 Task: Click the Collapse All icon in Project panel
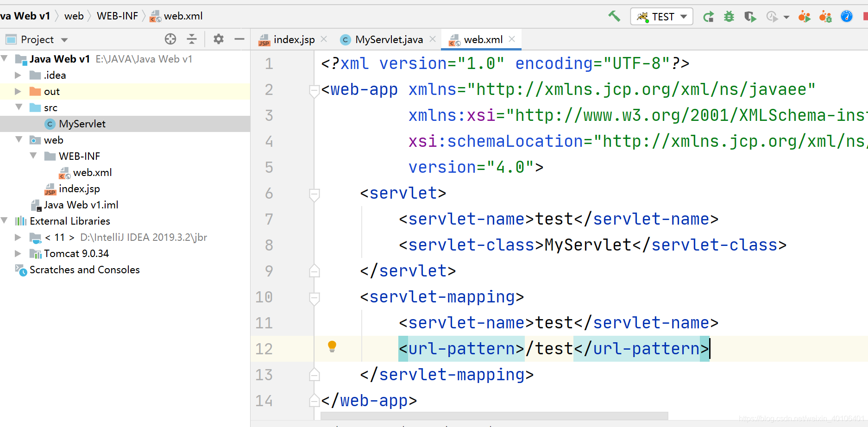192,39
